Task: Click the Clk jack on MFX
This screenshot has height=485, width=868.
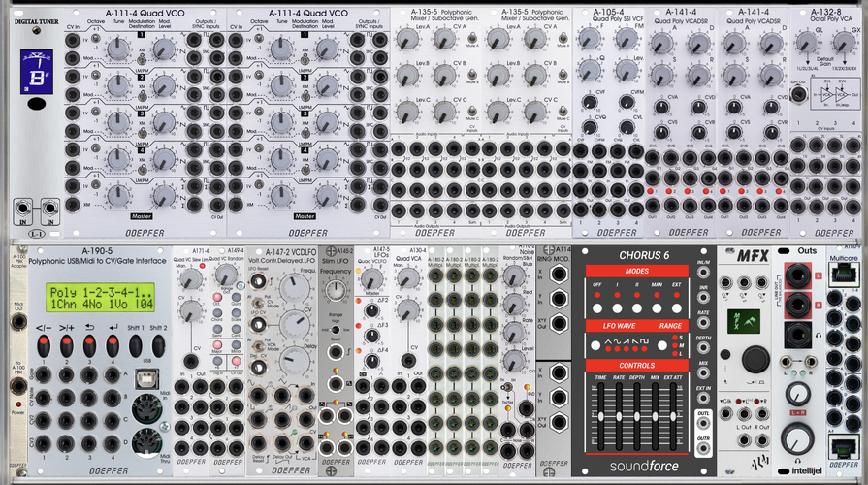Action: [x=725, y=413]
